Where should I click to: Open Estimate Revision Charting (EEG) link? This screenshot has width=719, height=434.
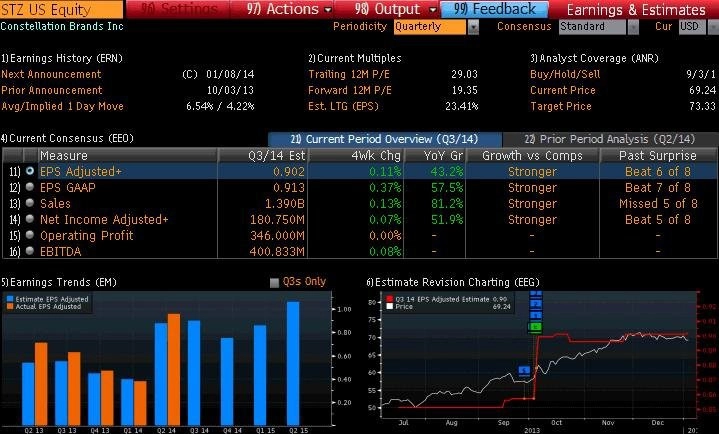(x=453, y=282)
